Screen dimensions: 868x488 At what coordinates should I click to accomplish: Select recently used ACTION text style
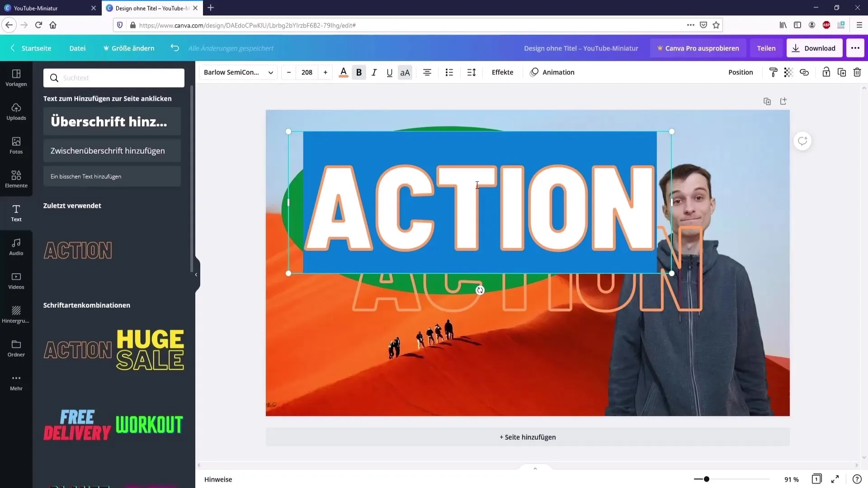tap(78, 250)
